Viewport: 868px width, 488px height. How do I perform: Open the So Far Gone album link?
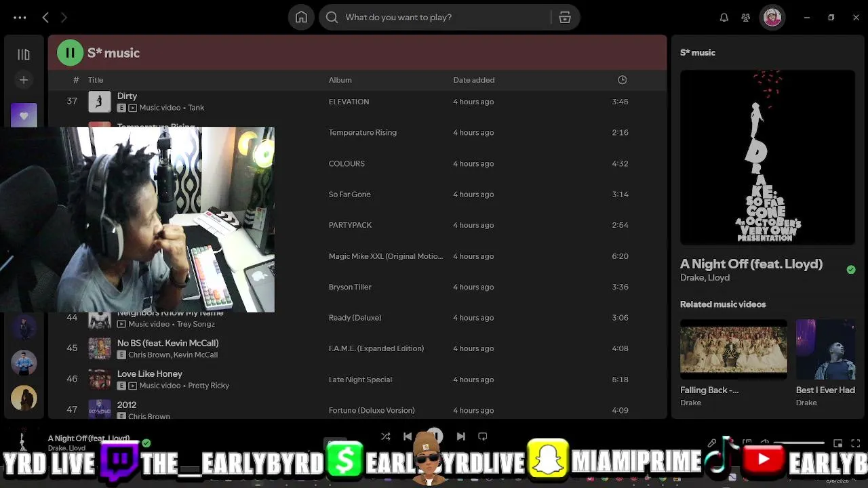click(350, 195)
